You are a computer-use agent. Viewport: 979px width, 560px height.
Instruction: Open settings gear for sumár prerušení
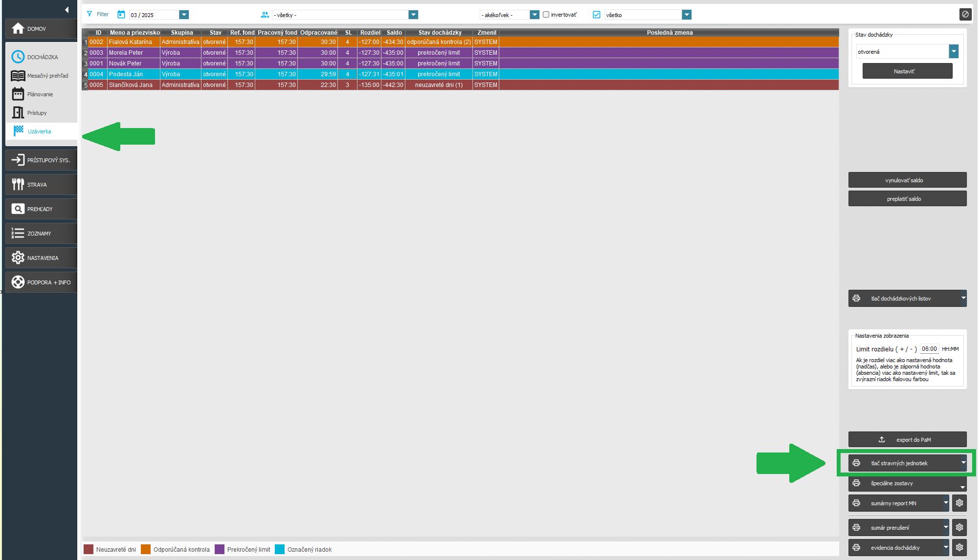click(x=959, y=527)
